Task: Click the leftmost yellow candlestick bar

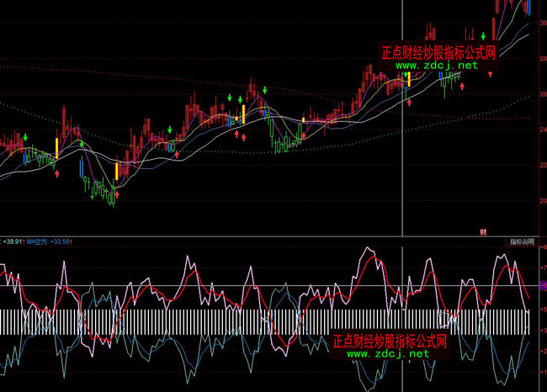Action: click(x=57, y=146)
